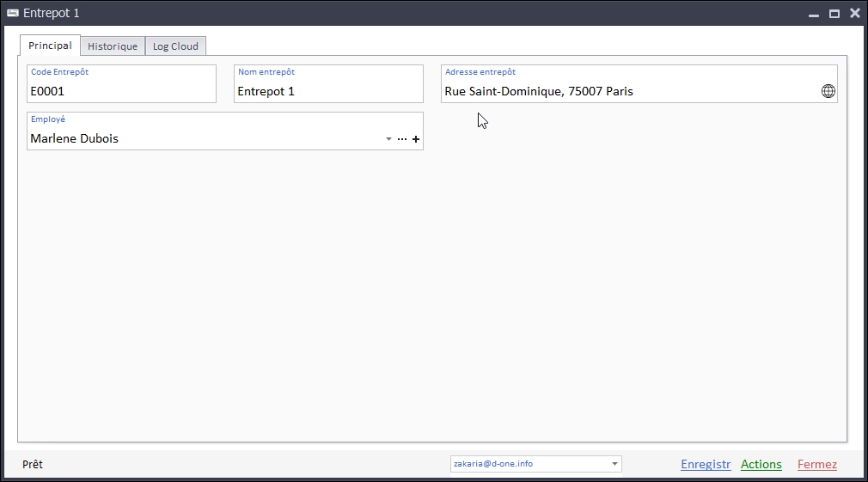
Task: Switch to the Historique tab
Action: pos(113,46)
